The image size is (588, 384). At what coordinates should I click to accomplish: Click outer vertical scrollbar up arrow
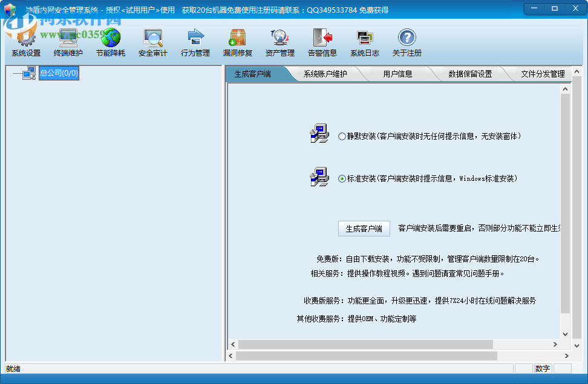(x=577, y=71)
